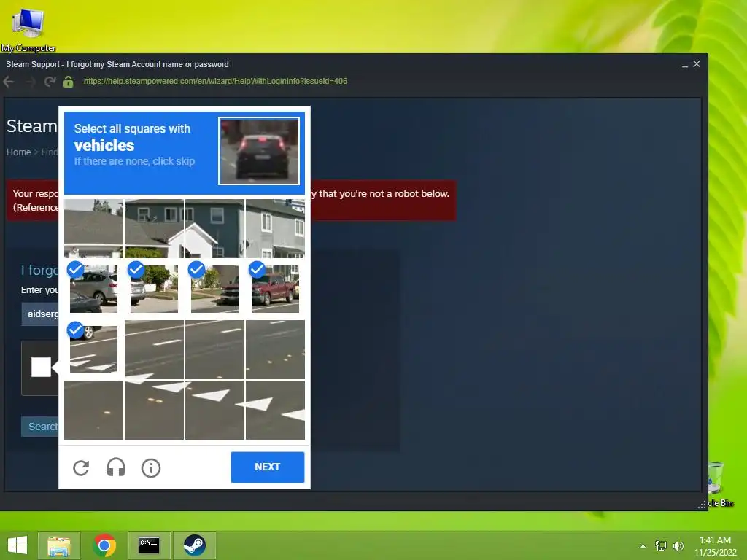Open the command prompt taskbar icon
This screenshot has height=560, width=747.
tap(149, 545)
